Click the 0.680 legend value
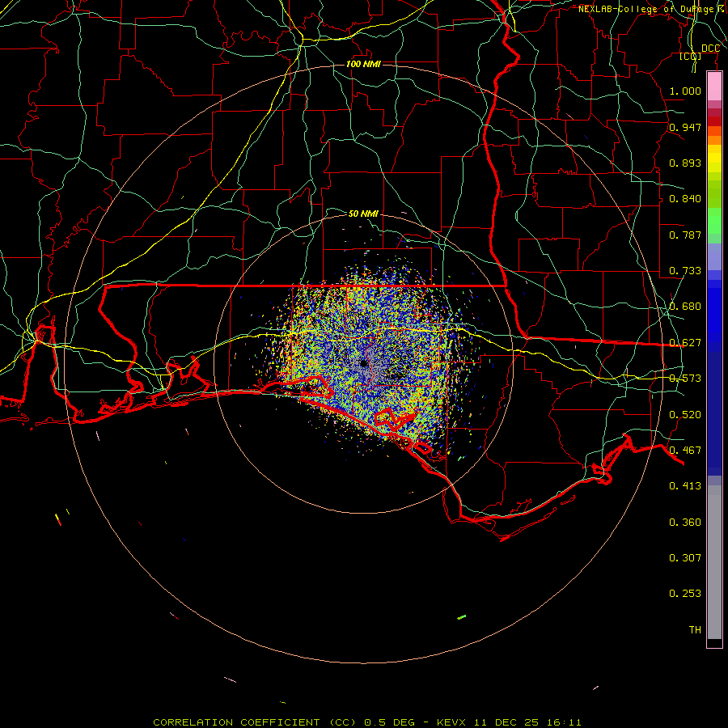The image size is (728, 728). 685,307
